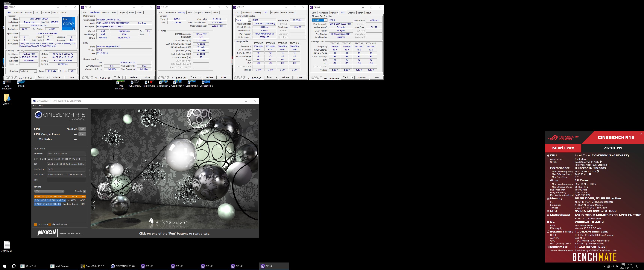Expand Tools arrow in Slot #1 SPD window
Screen dimensions: 644x270
(277, 77)
